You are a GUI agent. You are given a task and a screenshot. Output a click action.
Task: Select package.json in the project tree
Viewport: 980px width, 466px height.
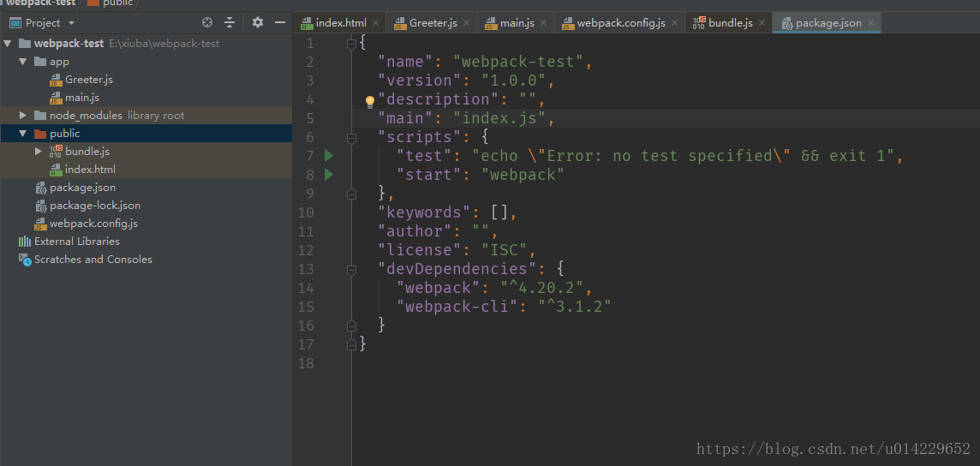point(82,188)
